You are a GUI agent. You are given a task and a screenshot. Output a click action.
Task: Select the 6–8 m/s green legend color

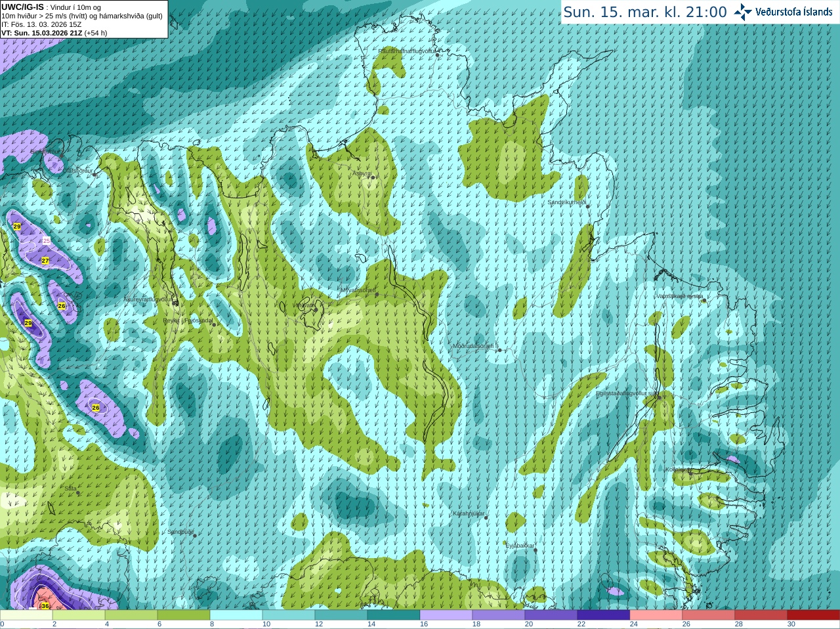[184, 615]
